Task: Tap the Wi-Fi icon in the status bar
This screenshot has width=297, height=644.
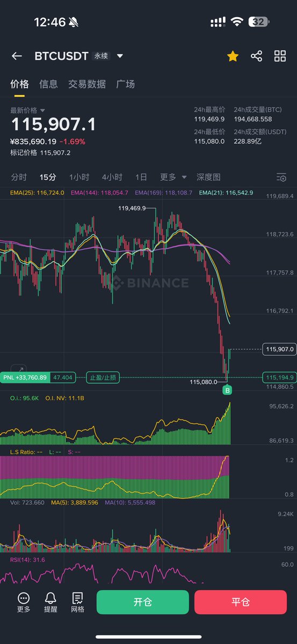Action: 237,22
